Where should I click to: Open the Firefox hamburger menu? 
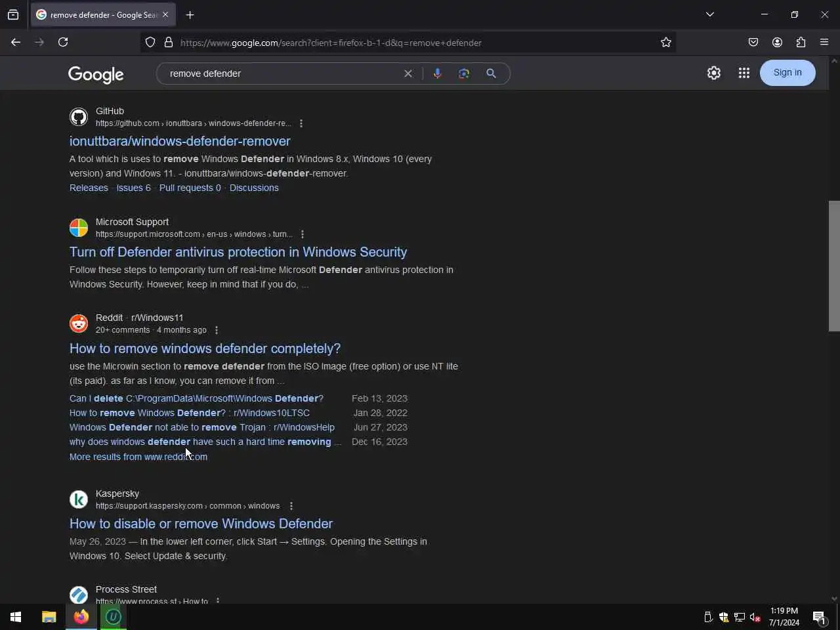[x=824, y=42]
